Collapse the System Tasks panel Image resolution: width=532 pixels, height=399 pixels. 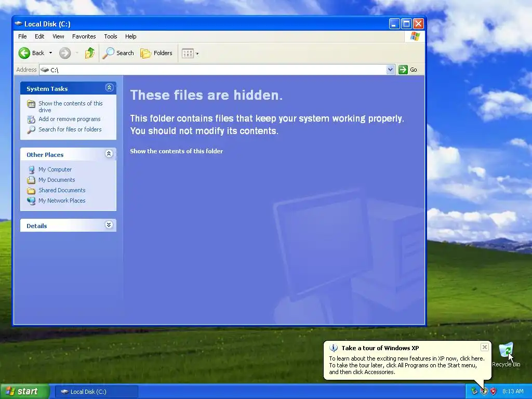click(x=109, y=88)
